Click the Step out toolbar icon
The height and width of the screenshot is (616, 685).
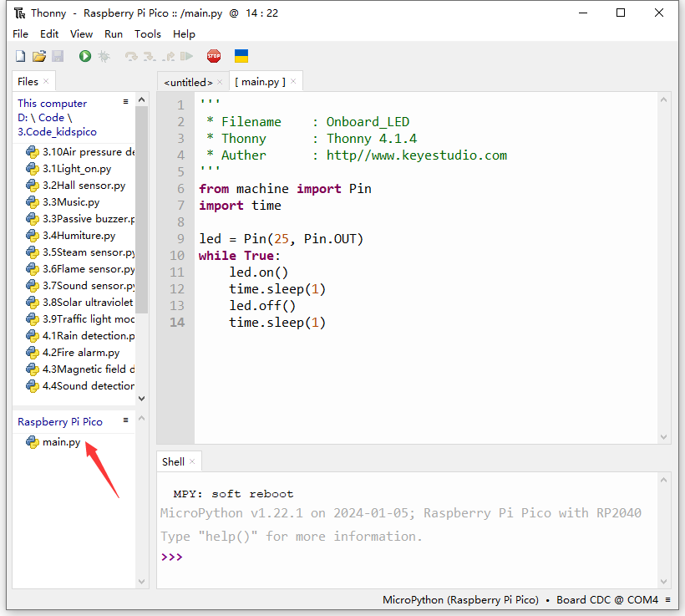click(x=168, y=56)
